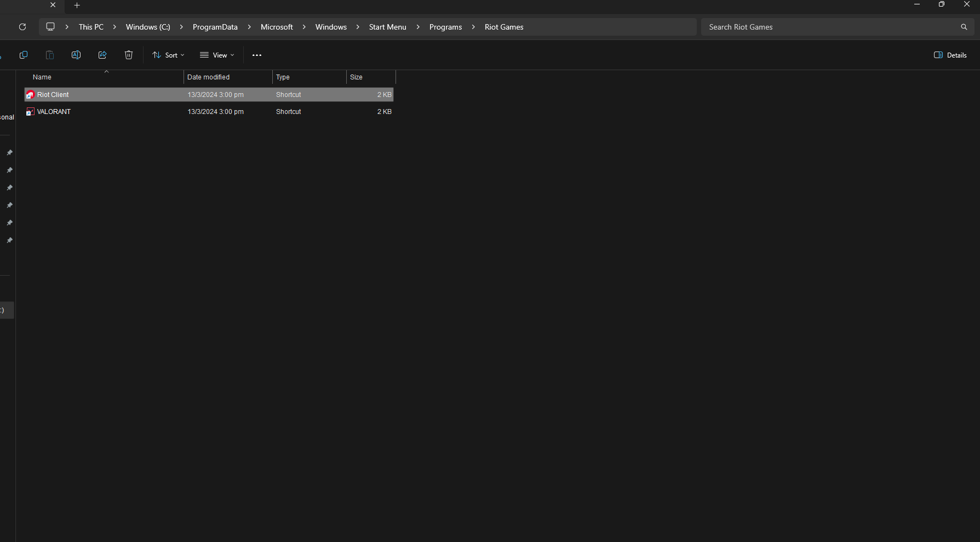Open the Sort dropdown
This screenshot has height=542, width=980.
click(168, 55)
